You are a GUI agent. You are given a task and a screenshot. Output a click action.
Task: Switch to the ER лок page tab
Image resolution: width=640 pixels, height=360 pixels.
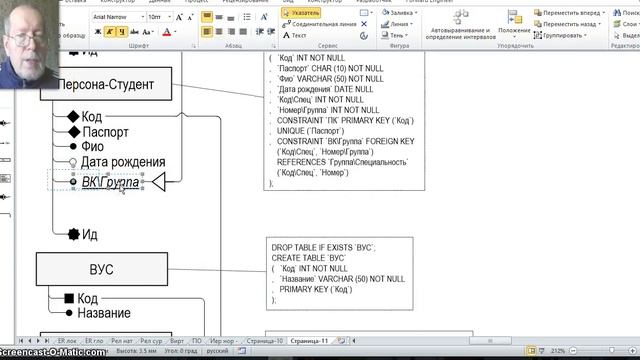(x=67, y=340)
